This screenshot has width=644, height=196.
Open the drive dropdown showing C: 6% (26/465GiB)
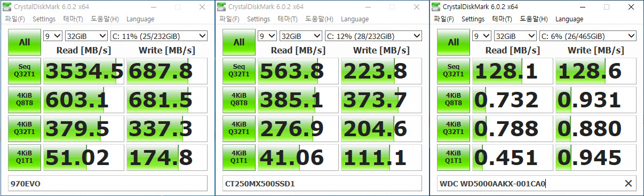click(587, 36)
